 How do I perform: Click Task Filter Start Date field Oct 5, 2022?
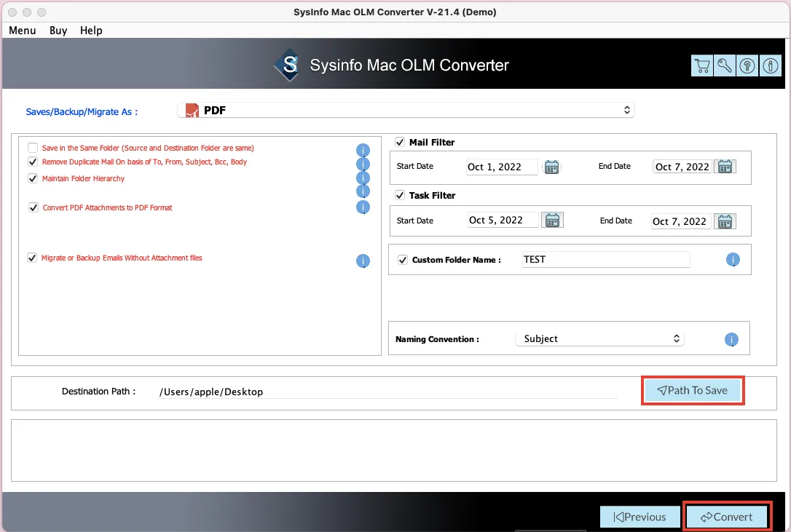point(503,221)
